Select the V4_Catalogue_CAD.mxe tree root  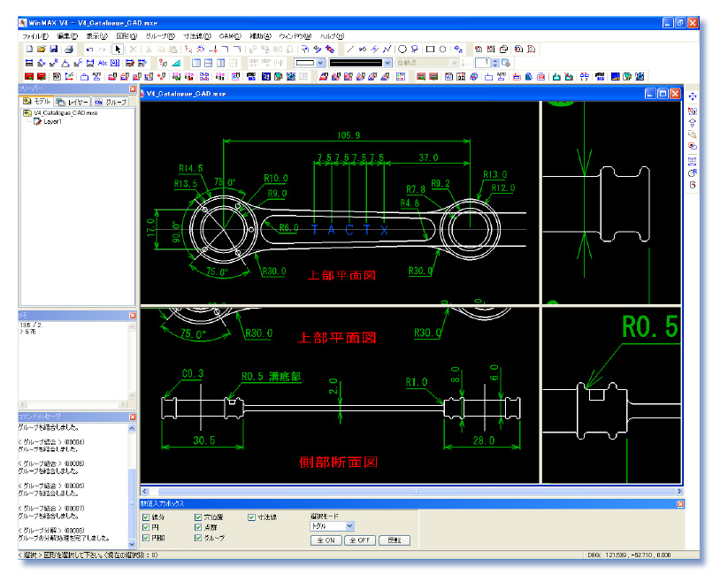(65, 113)
